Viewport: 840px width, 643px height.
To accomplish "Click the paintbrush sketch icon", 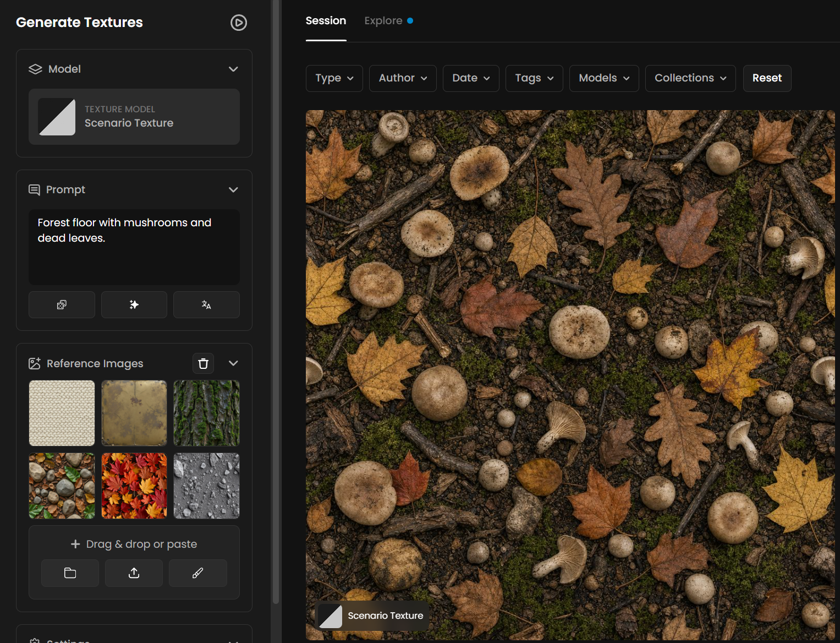I will click(198, 573).
